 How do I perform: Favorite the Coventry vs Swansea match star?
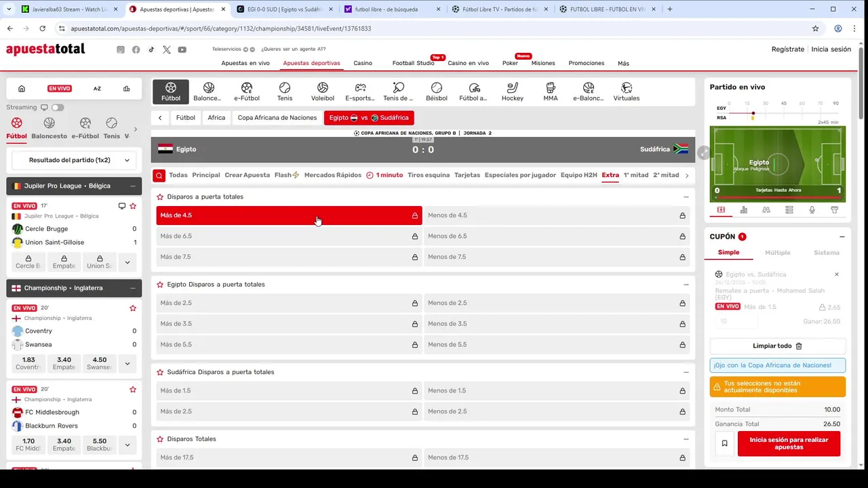133,308
